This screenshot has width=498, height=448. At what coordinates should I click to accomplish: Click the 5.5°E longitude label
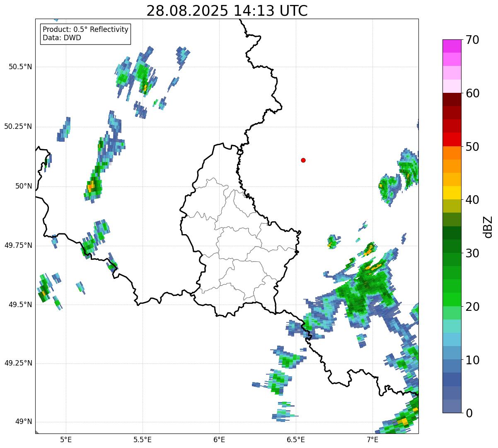(x=143, y=440)
